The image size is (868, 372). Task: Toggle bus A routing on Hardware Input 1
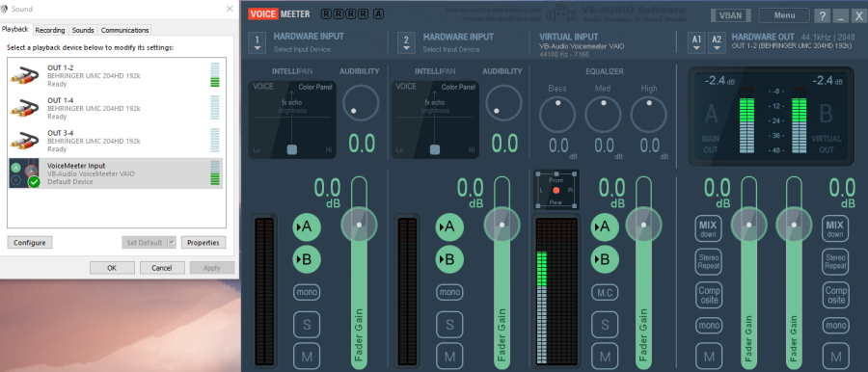point(307,226)
